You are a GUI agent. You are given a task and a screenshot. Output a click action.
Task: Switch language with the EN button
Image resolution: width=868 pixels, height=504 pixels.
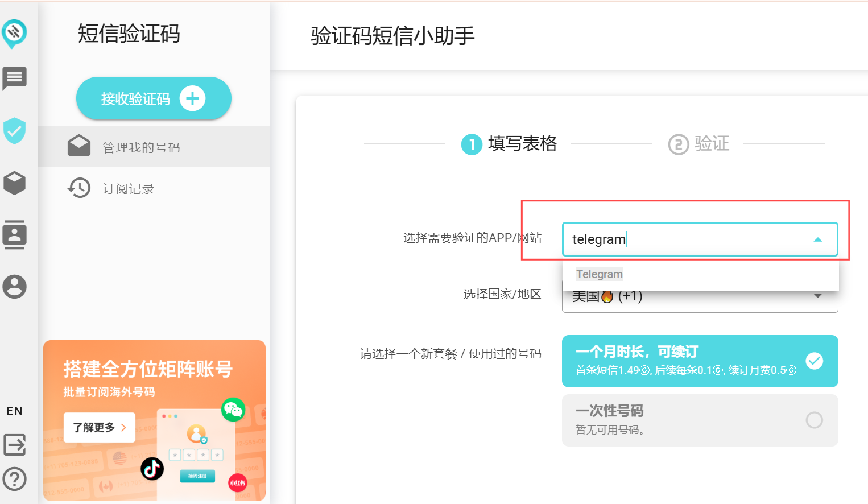coord(14,411)
